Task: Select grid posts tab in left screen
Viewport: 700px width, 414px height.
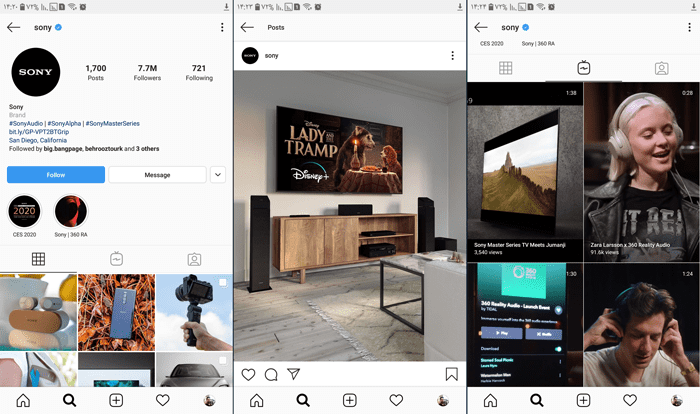Action: [38, 259]
